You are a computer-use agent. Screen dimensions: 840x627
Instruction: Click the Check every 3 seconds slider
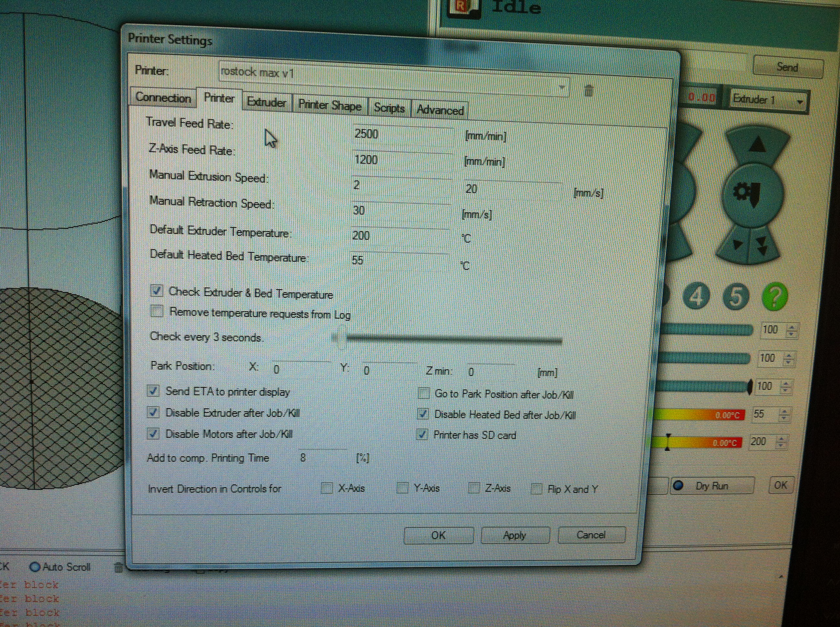pos(448,339)
